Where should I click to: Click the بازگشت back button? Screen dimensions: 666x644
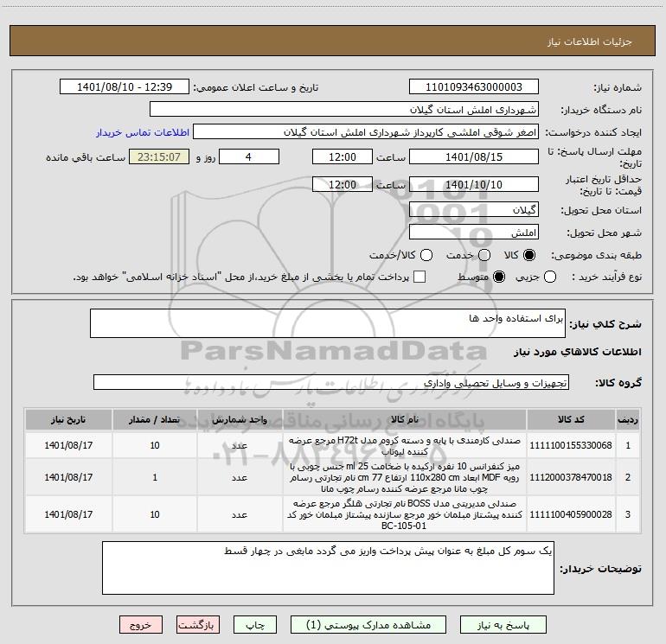click(198, 625)
